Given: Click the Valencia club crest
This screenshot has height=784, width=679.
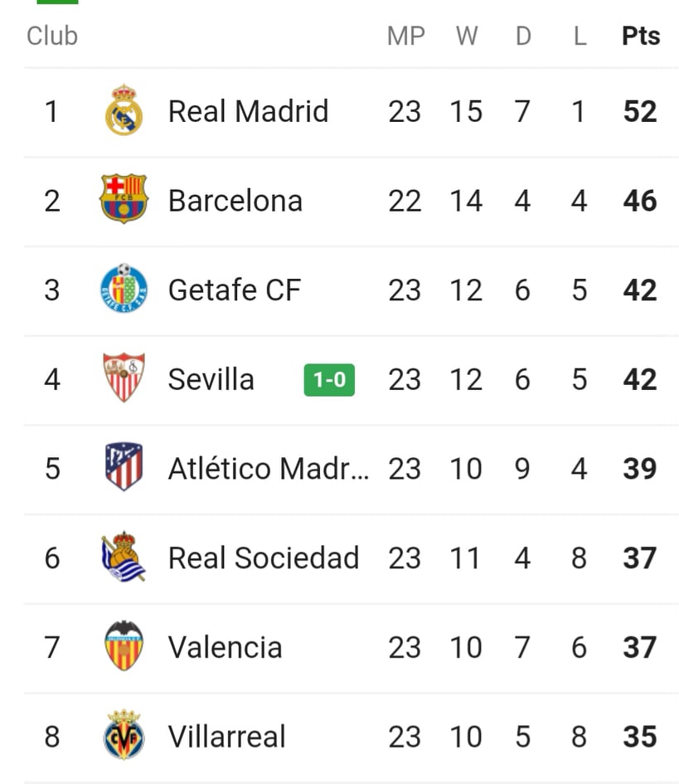Looking at the screenshot, I should click(124, 645).
